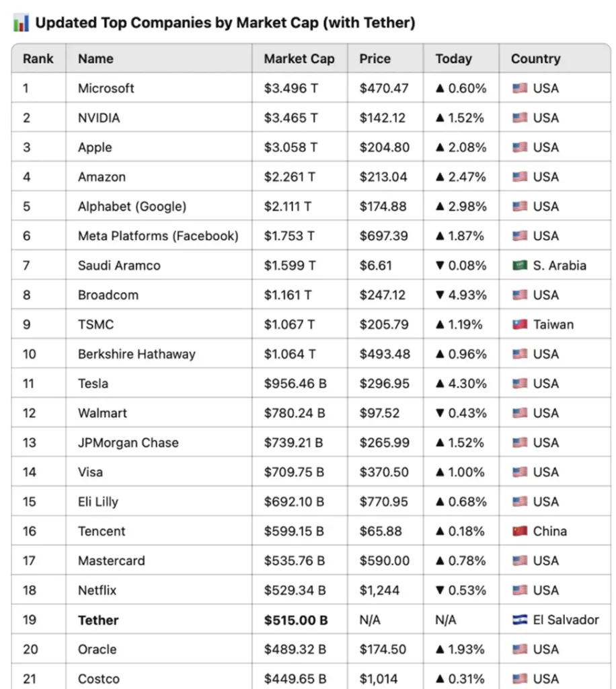Select the NVIDIA company name

click(99, 118)
